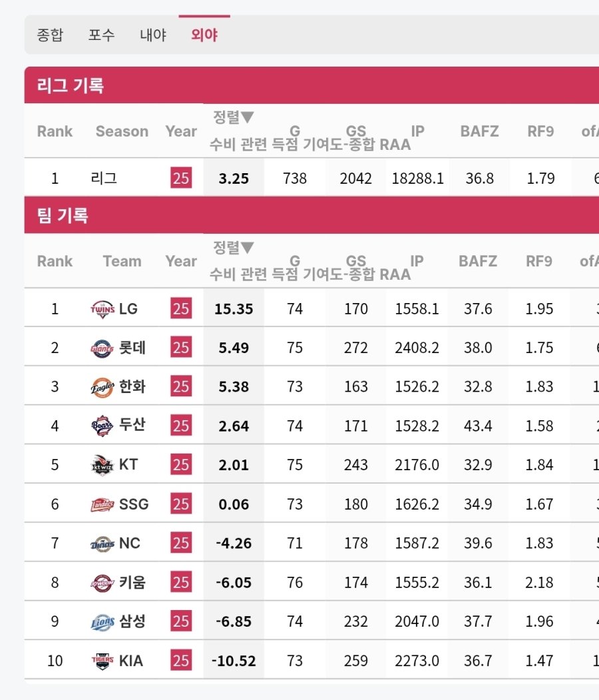
Task: Click the Samsung Lions team logo
Action: pos(102,622)
